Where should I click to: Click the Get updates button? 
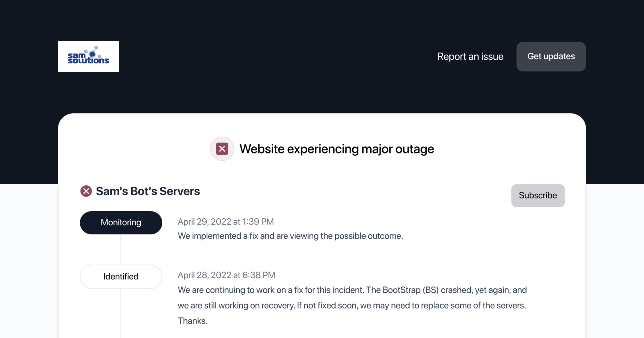tap(551, 57)
